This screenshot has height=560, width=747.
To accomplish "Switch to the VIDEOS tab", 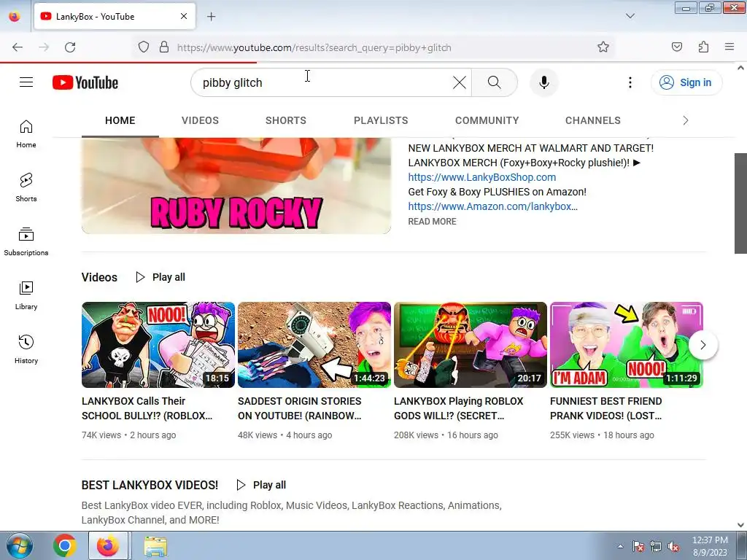I will (200, 120).
